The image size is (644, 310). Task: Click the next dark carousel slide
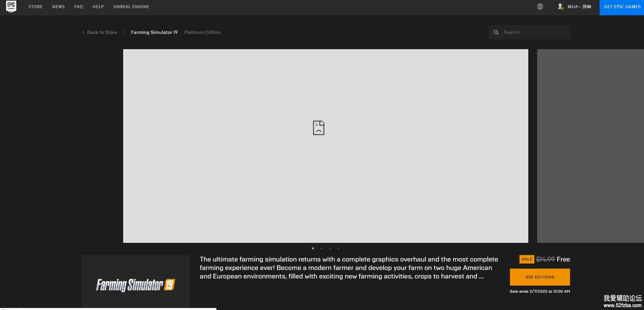pos(590,146)
